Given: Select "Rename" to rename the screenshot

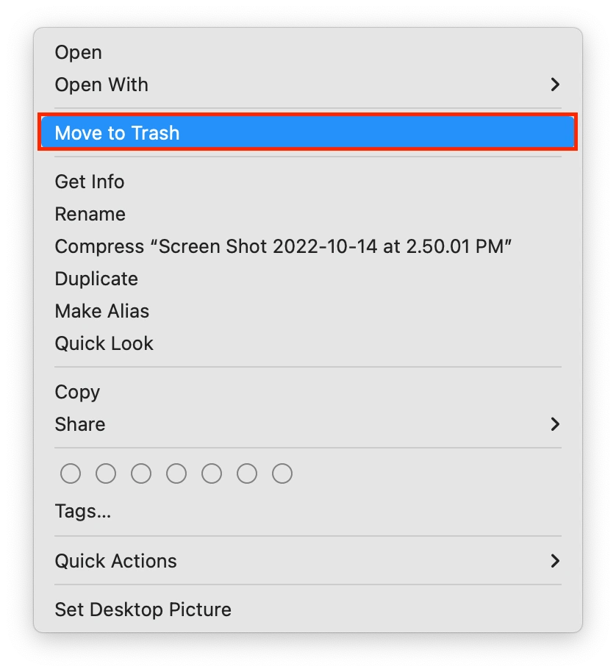Looking at the screenshot, I should coord(90,214).
